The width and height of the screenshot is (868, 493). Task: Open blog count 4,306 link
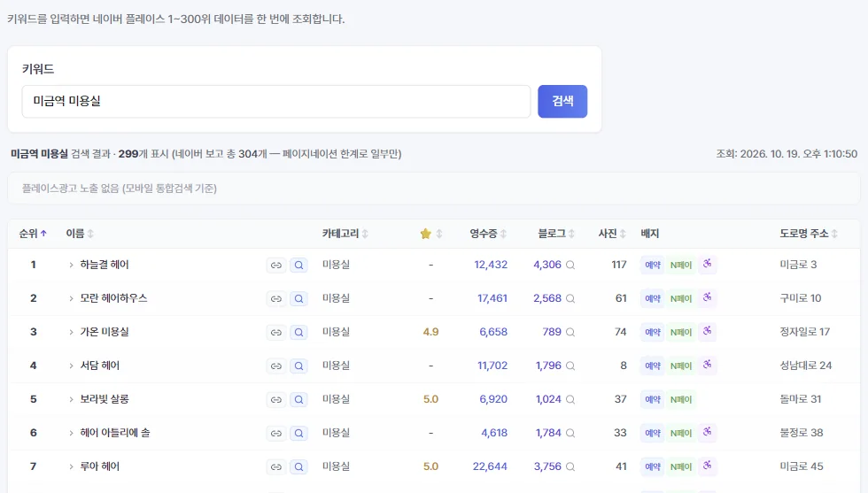coord(547,265)
